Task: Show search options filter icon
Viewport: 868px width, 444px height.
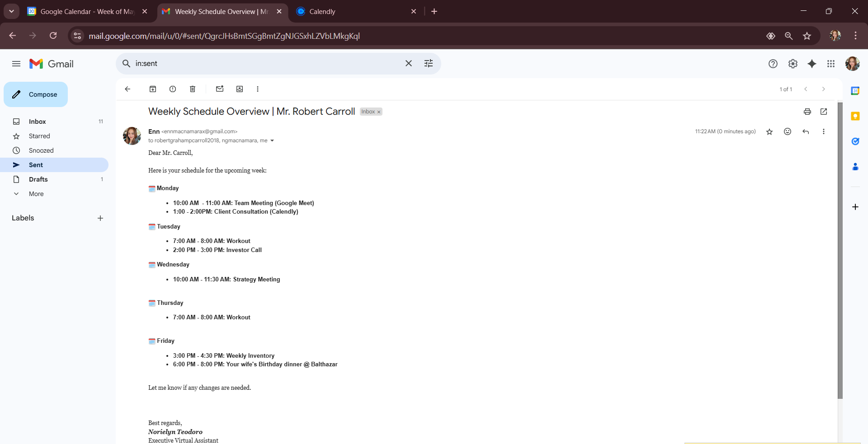Action: point(429,64)
